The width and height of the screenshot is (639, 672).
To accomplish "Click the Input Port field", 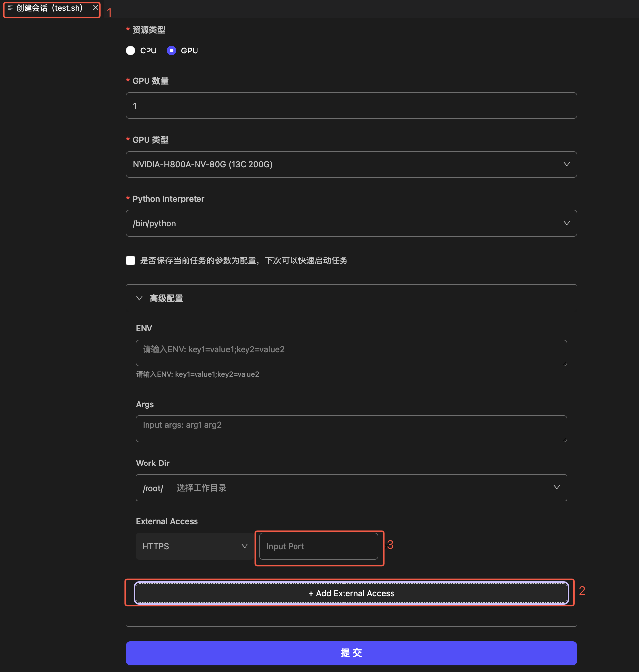I will click(318, 546).
